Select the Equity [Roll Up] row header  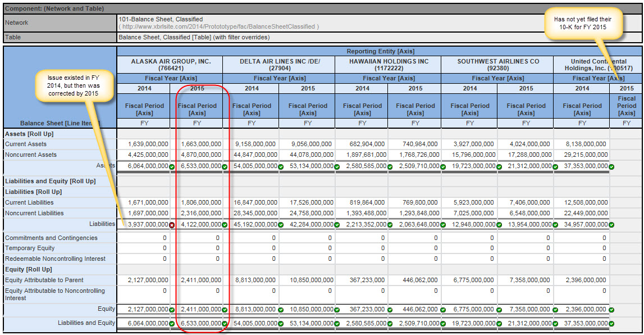point(28,269)
